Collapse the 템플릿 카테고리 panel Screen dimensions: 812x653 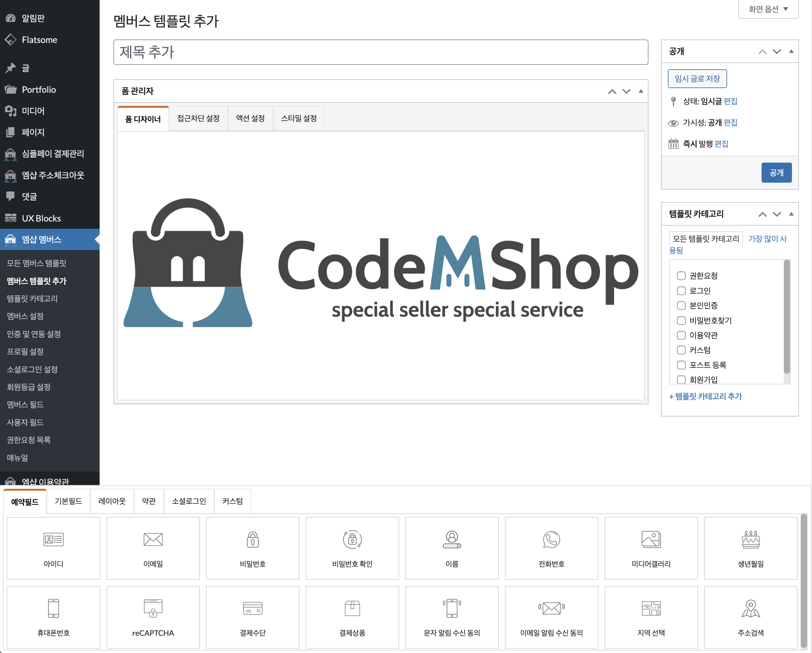(x=791, y=214)
